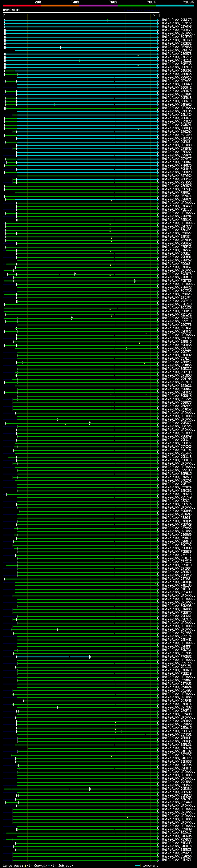Click label UniRef100_Q7XUZ8

click(x=177, y=121)
